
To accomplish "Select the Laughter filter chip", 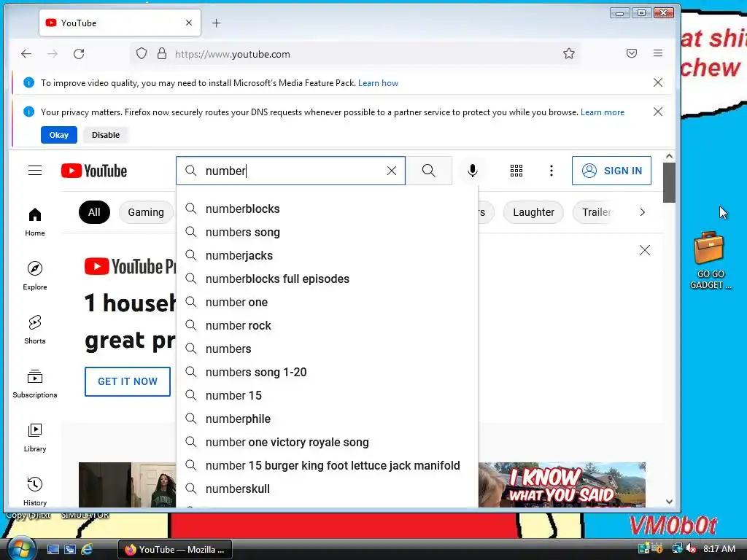I will click(533, 212).
